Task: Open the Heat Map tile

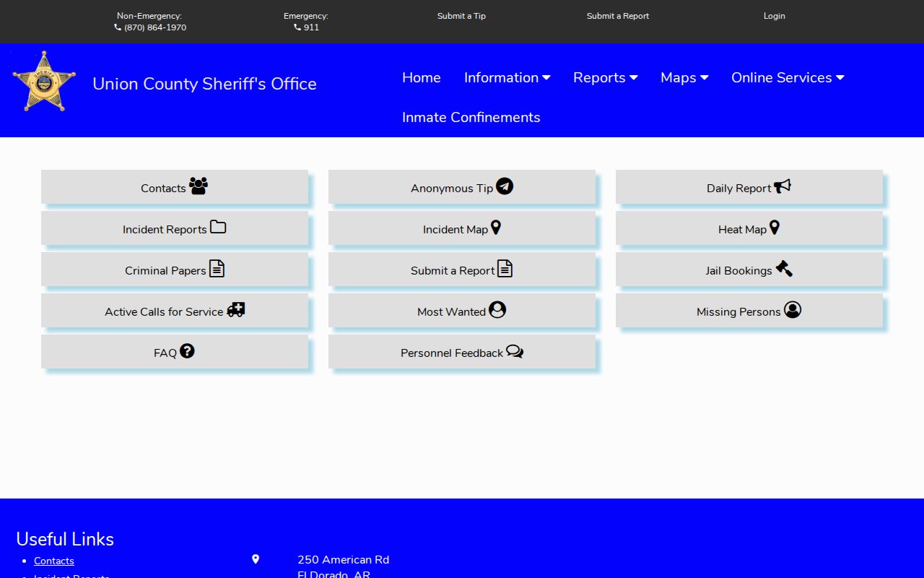Action: tap(749, 228)
